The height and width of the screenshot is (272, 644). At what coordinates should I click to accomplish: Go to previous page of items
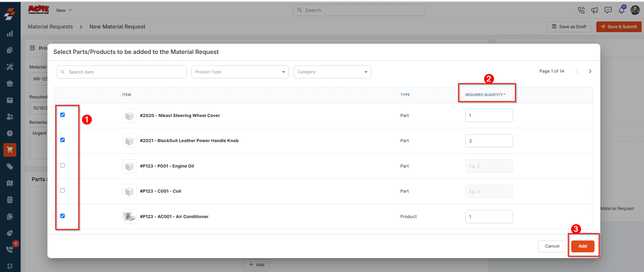577,71
